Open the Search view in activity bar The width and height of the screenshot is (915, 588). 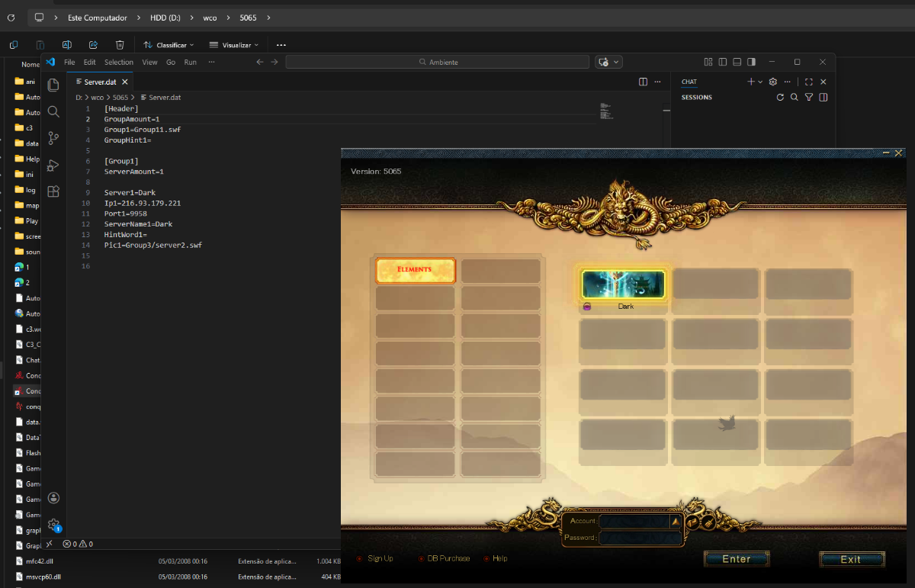coord(53,111)
